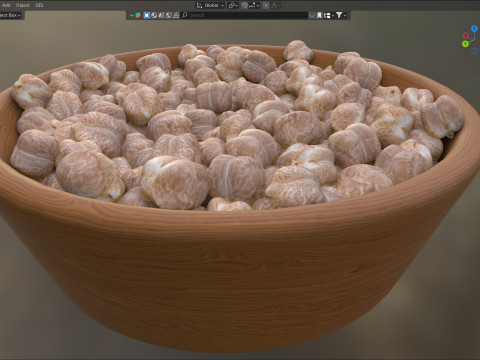
Task: Click the colorful sphere icon in the second toolbar
Action: pyautogui.click(x=138, y=15)
